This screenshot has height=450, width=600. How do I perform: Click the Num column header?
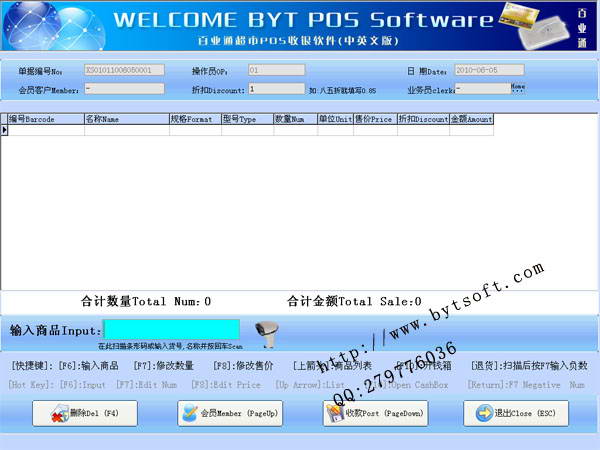[x=295, y=119]
